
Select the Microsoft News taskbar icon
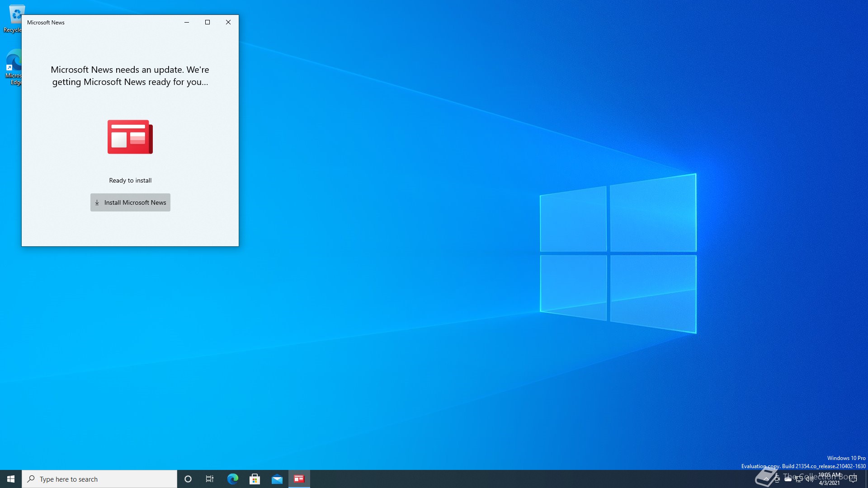299,479
